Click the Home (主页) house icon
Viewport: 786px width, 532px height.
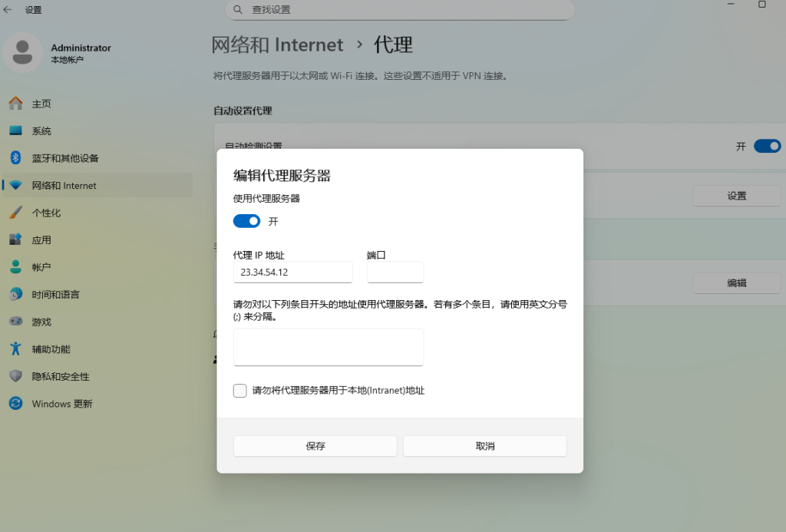[15, 104]
